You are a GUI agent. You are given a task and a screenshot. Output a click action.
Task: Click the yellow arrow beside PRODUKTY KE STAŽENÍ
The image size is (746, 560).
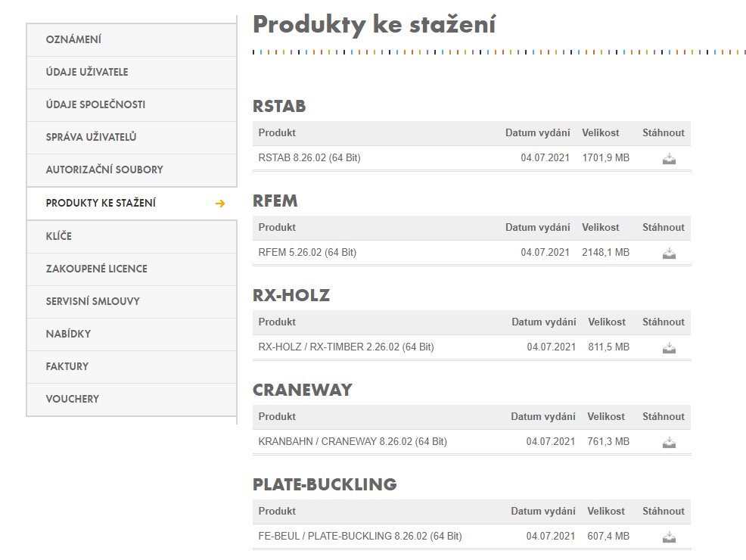click(x=220, y=203)
